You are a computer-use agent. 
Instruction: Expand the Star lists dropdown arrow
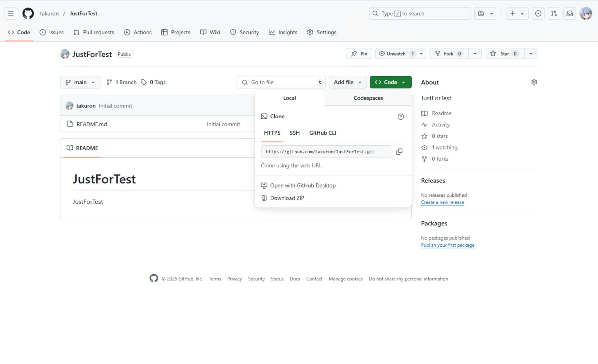tap(531, 54)
